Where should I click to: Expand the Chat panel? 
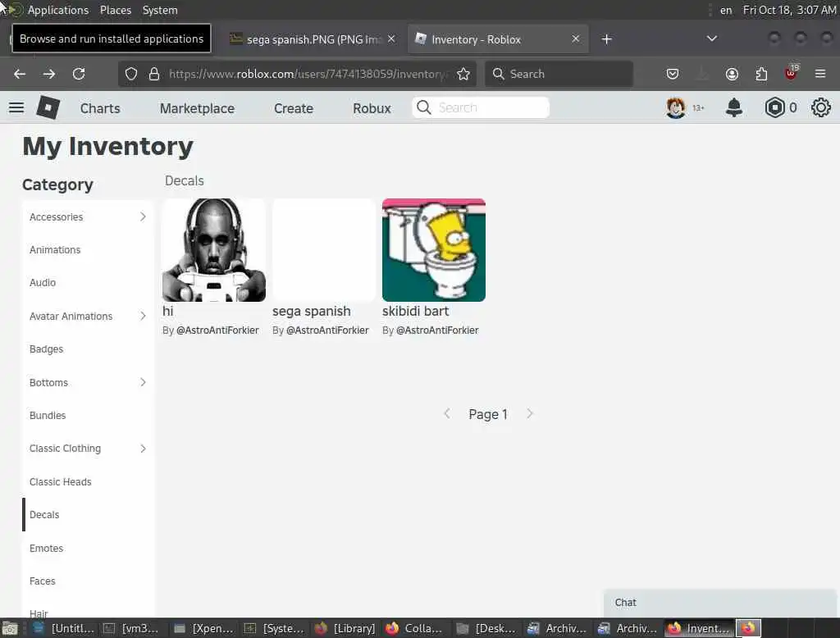719,603
